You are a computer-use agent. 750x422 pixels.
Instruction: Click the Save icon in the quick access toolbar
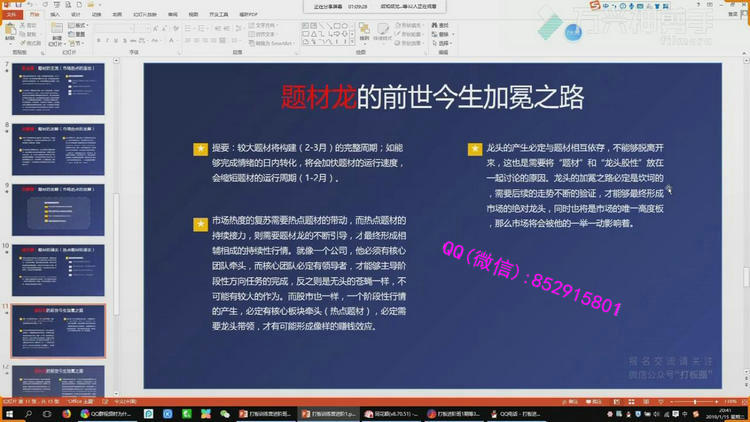pyautogui.click(x=17, y=5)
